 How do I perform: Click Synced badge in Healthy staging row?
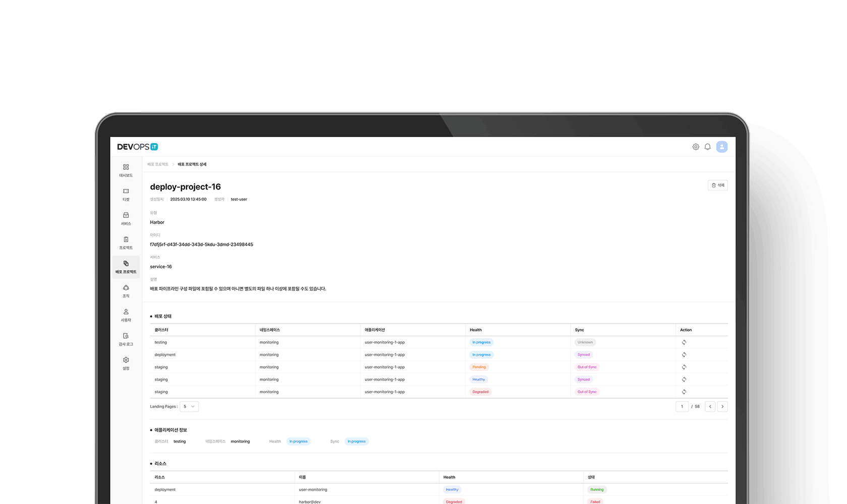[584, 380]
